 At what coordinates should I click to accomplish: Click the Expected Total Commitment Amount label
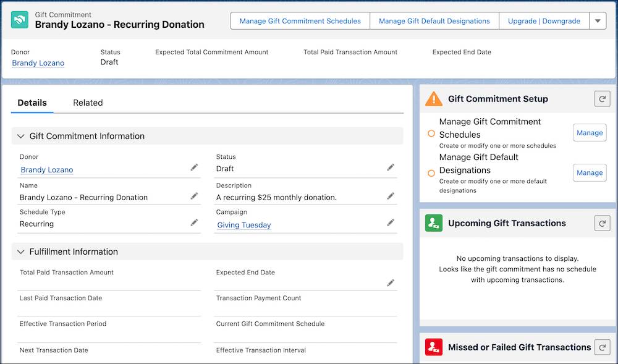point(211,52)
